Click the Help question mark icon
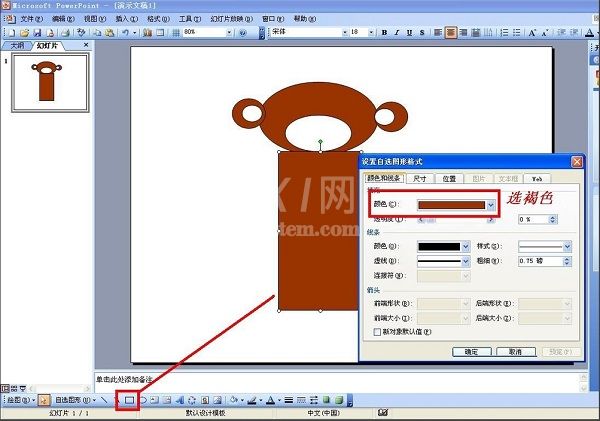600x421 pixels. (243, 33)
